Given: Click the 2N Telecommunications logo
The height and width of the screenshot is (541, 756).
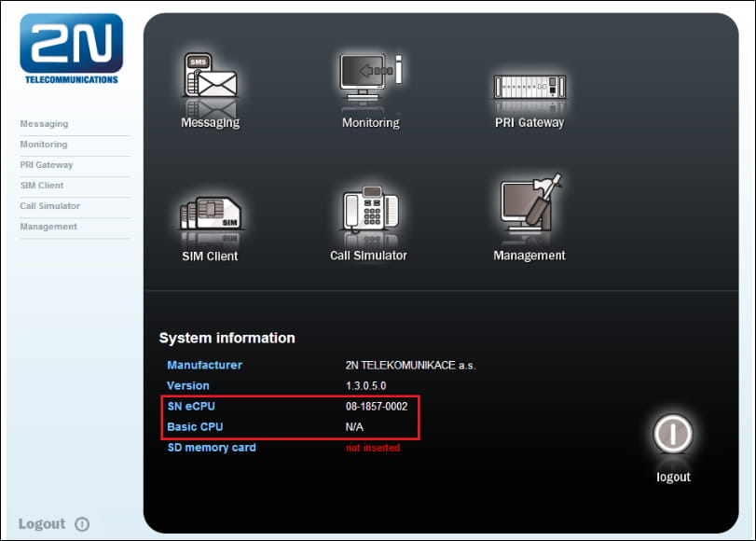Looking at the screenshot, I should click(72, 49).
